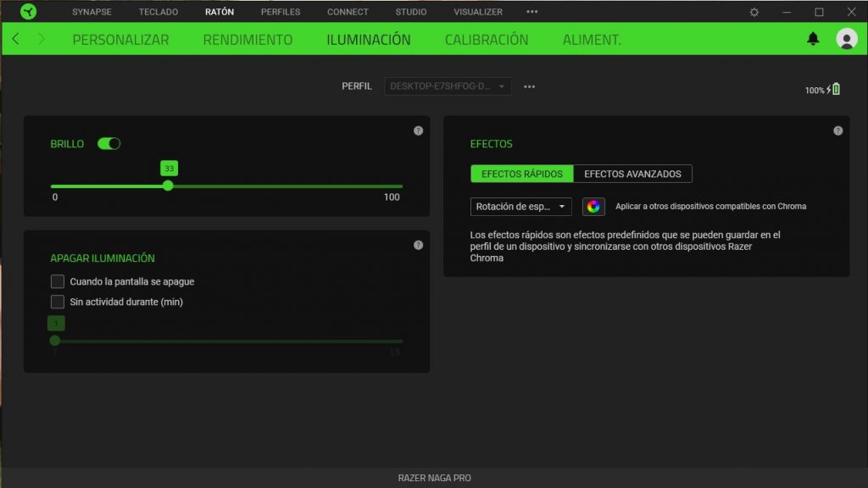Go back with the left arrow
The image size is (868, 488).
tap(15, 39)
